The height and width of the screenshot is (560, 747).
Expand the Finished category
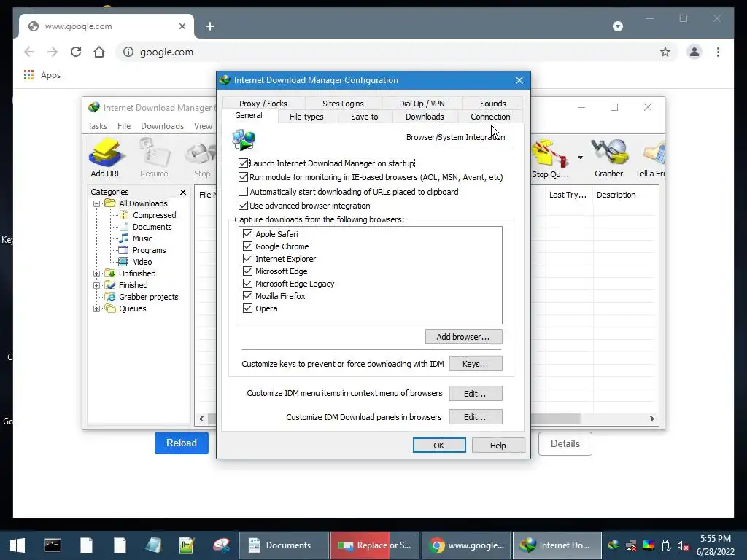point(97,285)
